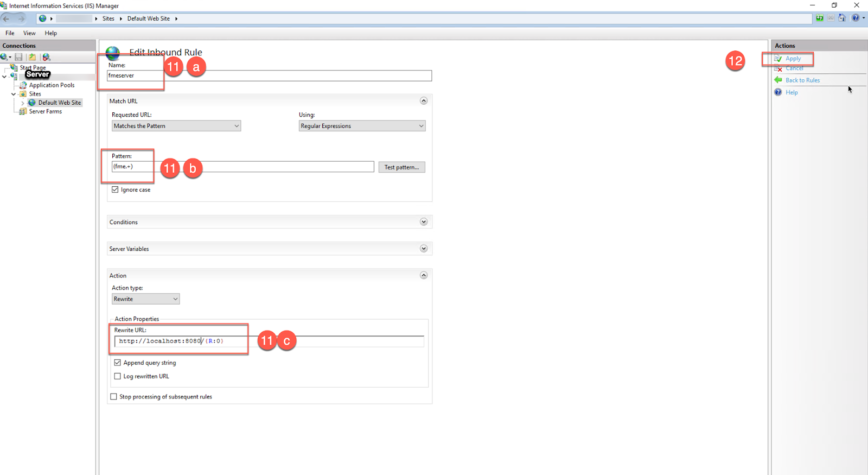Click the Test pattern button
The width and height of the screenshot is (868, 475).
click(x=401, y=167)
